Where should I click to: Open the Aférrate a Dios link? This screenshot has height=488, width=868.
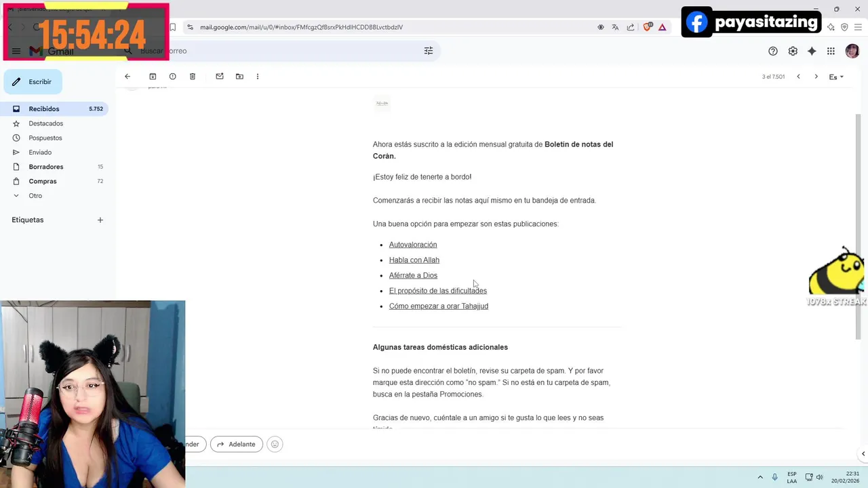(x=413, y=275)
